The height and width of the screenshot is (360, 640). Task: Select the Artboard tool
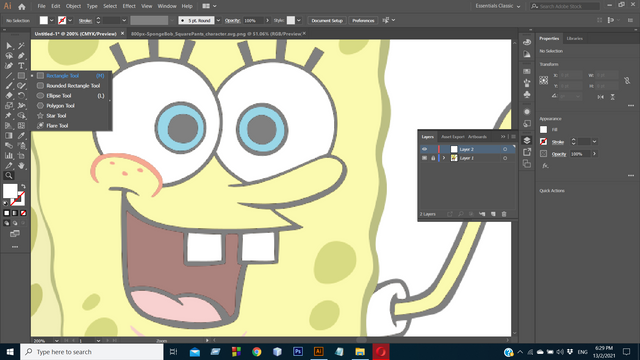pyautogui.click(x=21, y=156)
